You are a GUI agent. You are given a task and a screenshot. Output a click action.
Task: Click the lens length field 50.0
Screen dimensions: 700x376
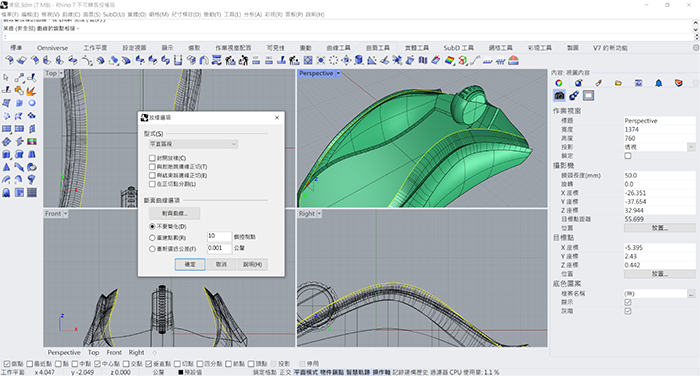(x=659, y=175)
